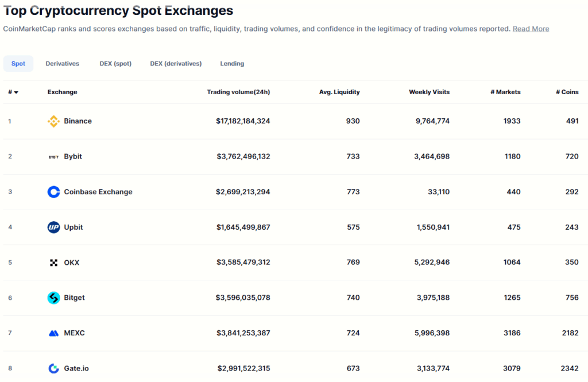The height and width of the screenshot is (382, 588).
Task: Open the MEXC exchange name link
Action: click(x=74, y=333)
